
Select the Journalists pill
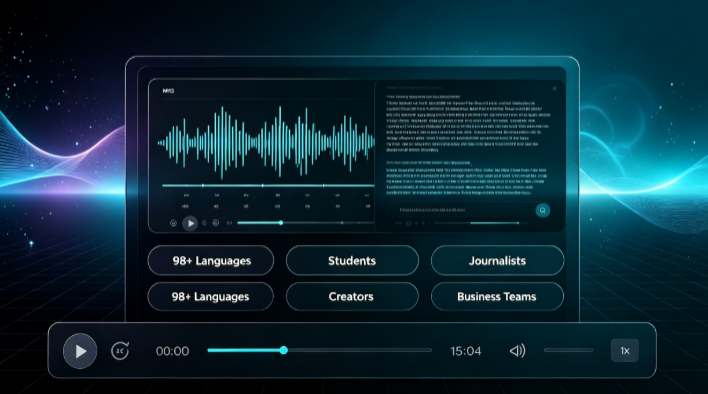(497, 260)
